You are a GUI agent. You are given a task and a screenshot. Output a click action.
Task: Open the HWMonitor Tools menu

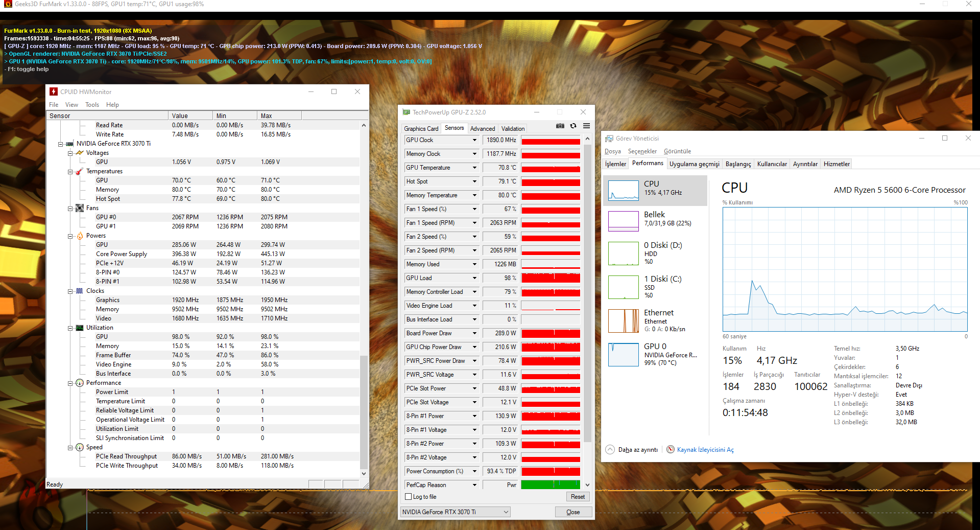(92, 105)
